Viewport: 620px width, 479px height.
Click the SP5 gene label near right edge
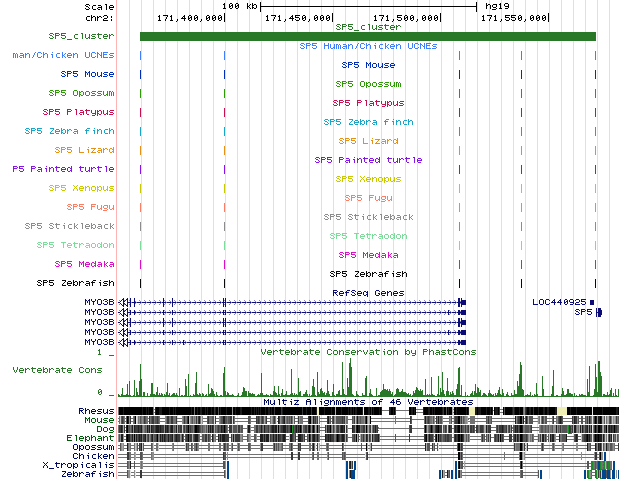(583, 312)
